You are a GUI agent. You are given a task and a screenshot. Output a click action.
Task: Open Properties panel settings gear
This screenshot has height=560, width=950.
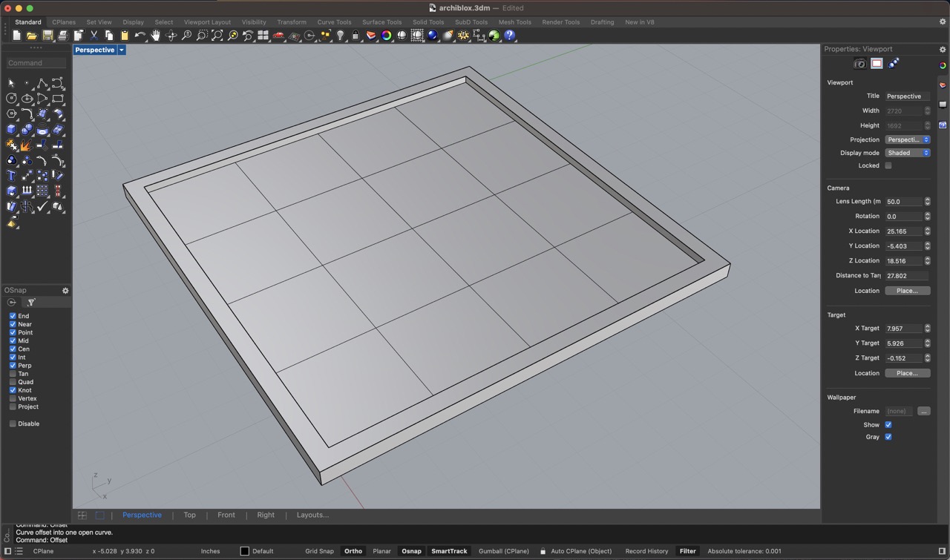[943, 49]
